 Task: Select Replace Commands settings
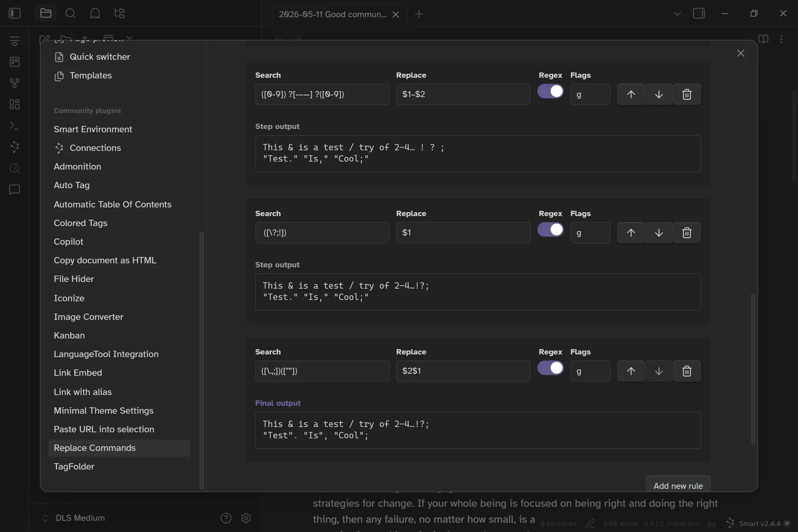[x=119, y=448]
